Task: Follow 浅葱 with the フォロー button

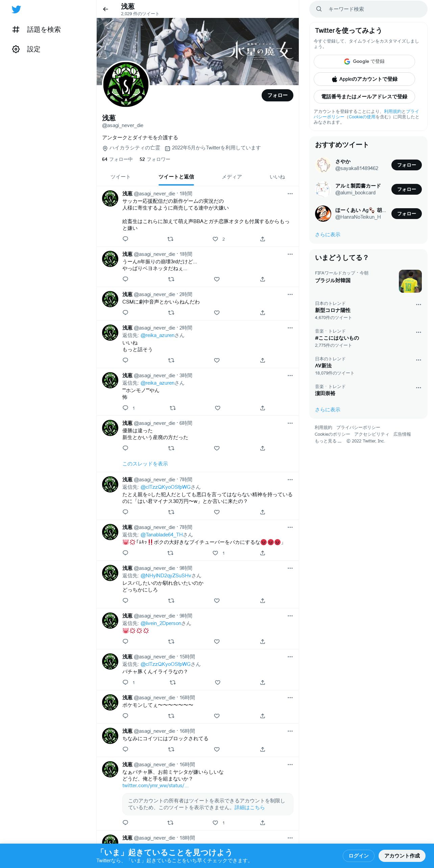Action: pyautogui.click(x=278, y=95)
